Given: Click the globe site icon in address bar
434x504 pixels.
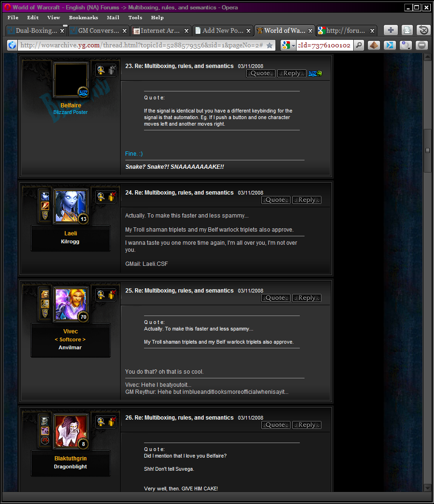Looking at the screenshot, I should 12,45.
